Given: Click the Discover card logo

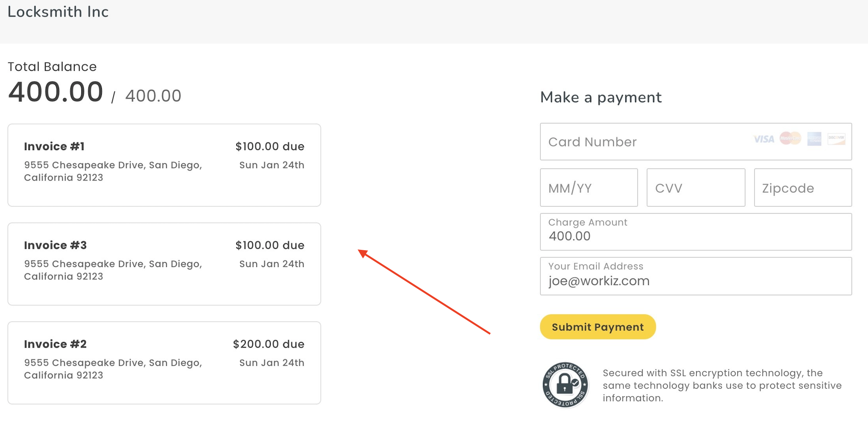Looking at the screenshot, I should (836, 139).
